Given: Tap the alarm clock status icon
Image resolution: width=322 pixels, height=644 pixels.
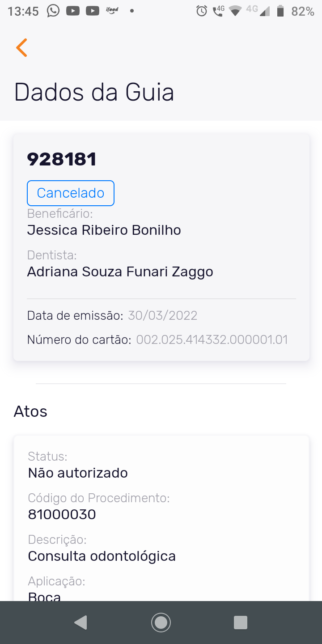Looking at the screenshot, I should 202,11.
